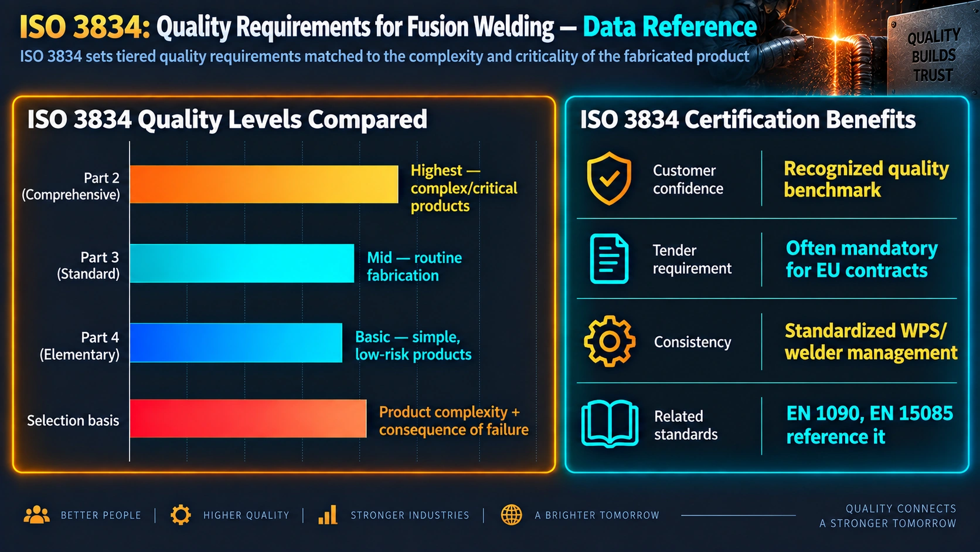This screenshot has height=552, width=980.
Task: Click 'EN 1090, EN 15085 reference it' text
Action: point(870,425)
